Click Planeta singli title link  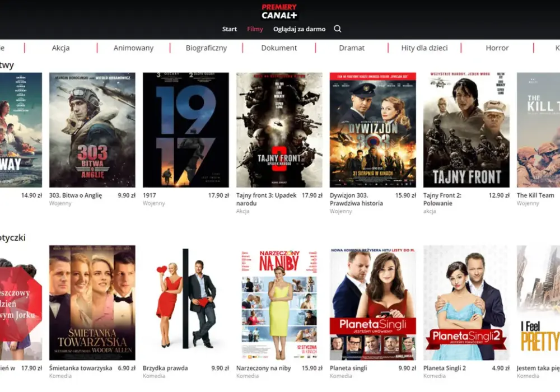pyautogui.click(x=348, y=368)
